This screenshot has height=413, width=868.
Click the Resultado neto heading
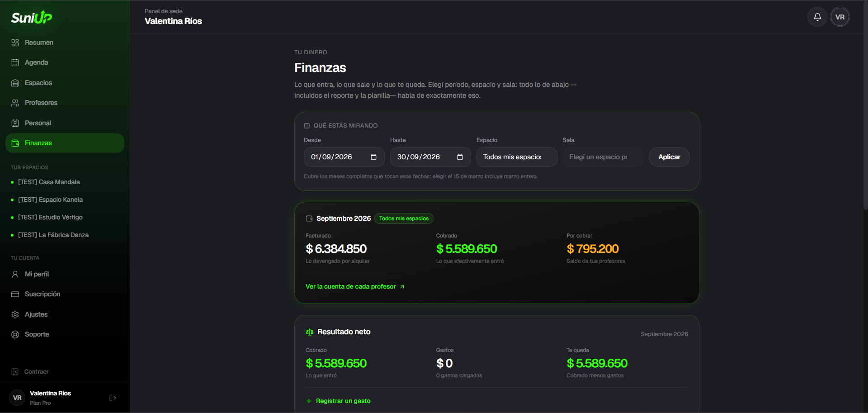[x=344, y=332]
